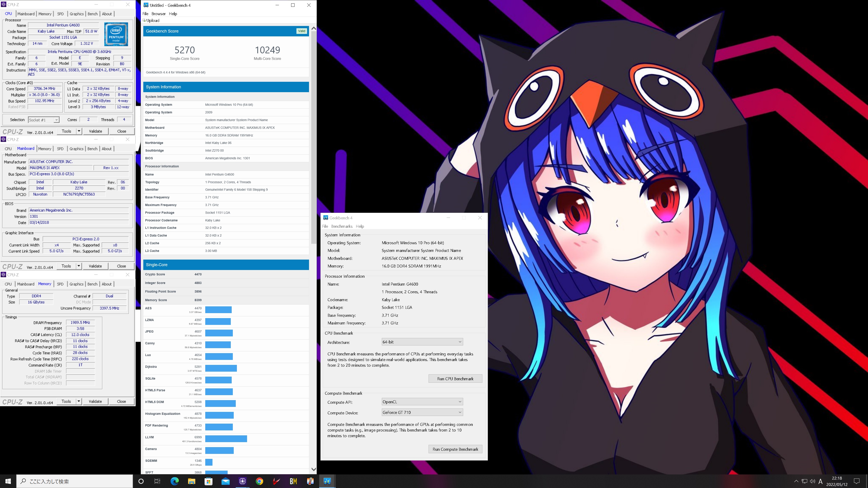This screenshot has width=868, height=488.
Task: Click Validate in the top CPU-Z window
Action: click(95, 131)
